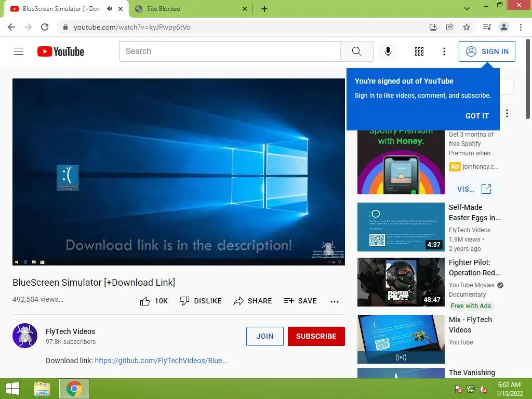The image size is (532, 399).
Task: Close the Site Blocked tab
Action: pos(244,9)
